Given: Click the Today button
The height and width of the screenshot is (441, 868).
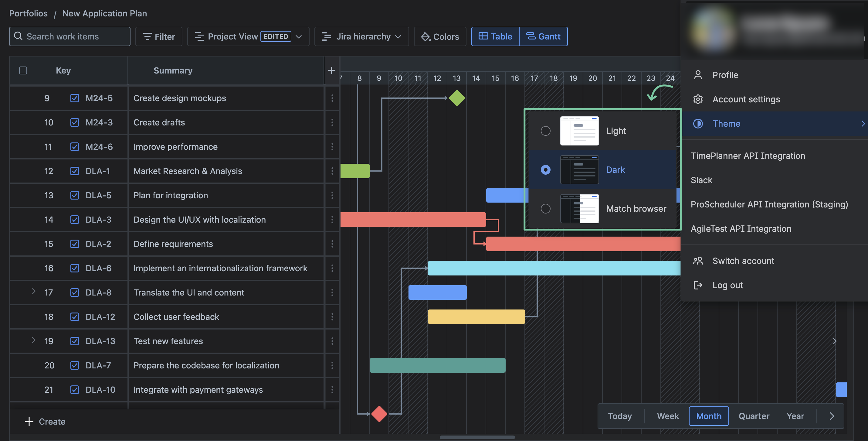Looking at the screenshot, I should click(x=620, y=416).
